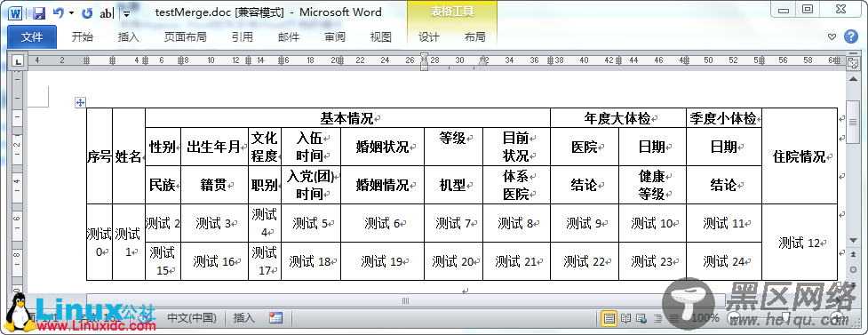Click the ab| text field quick-access icon
Image resolution: width=868 pixels, height=335 pixels.
point(107,13)
